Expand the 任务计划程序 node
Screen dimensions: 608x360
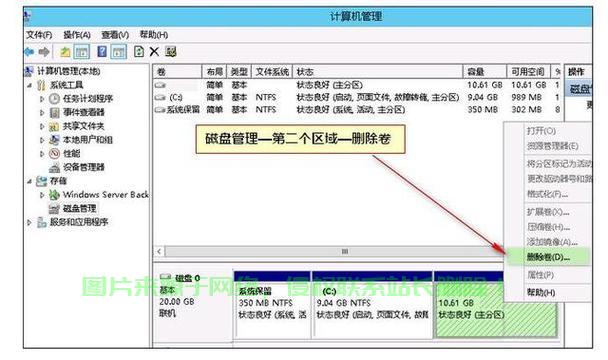pos(42,99)
